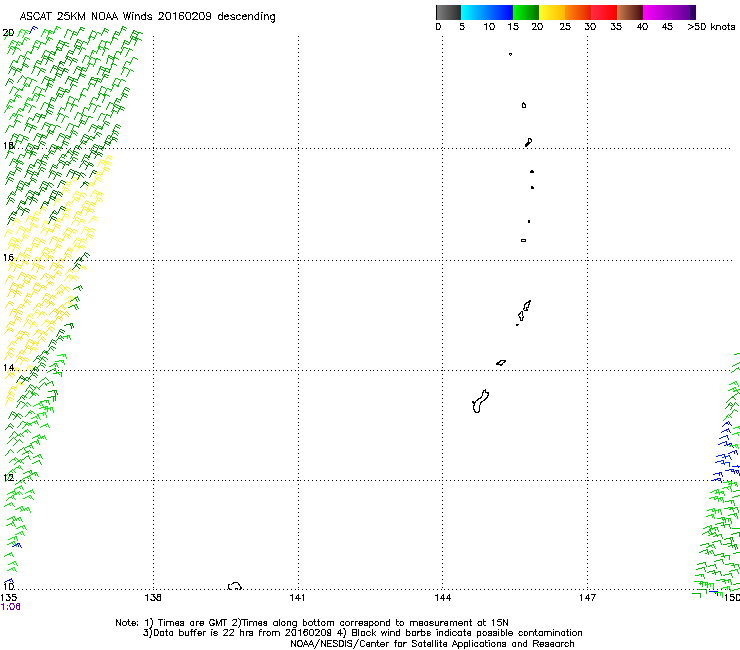Click the latitude label '18'

(8, 145)
